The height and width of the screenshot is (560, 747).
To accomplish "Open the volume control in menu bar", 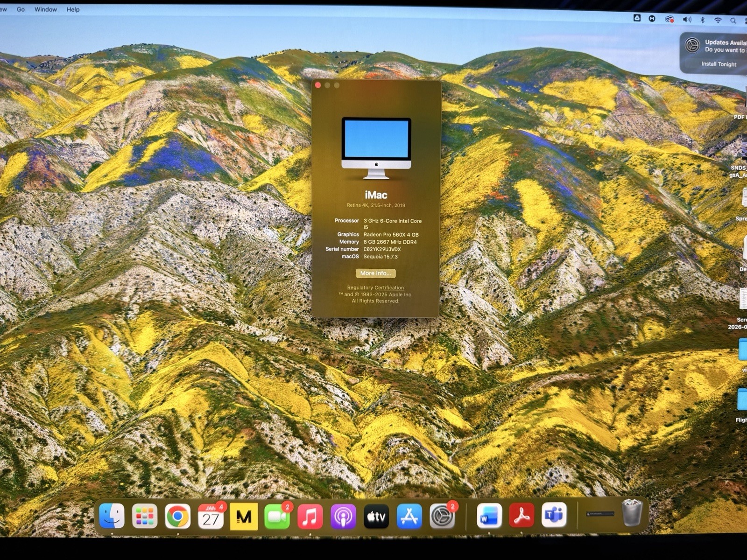I will point(687,20).
